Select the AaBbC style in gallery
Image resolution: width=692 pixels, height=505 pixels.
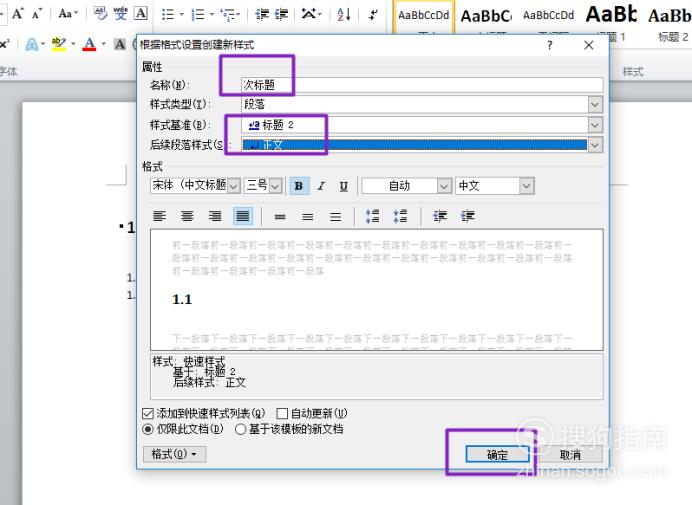click(x=486, y=19)
